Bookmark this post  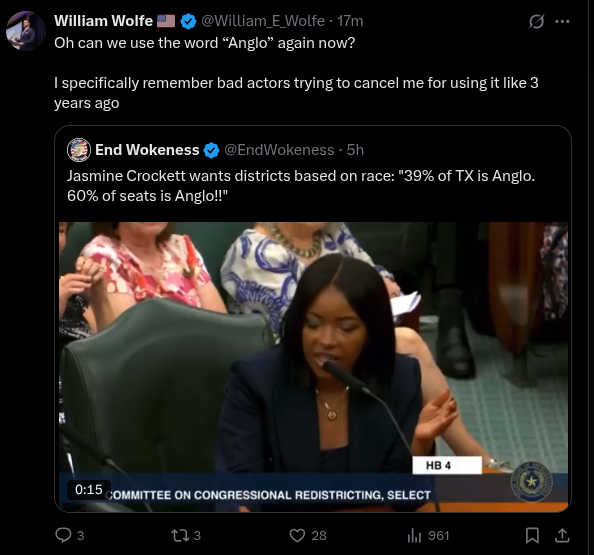pyautogui.click(x=532, y=535)
